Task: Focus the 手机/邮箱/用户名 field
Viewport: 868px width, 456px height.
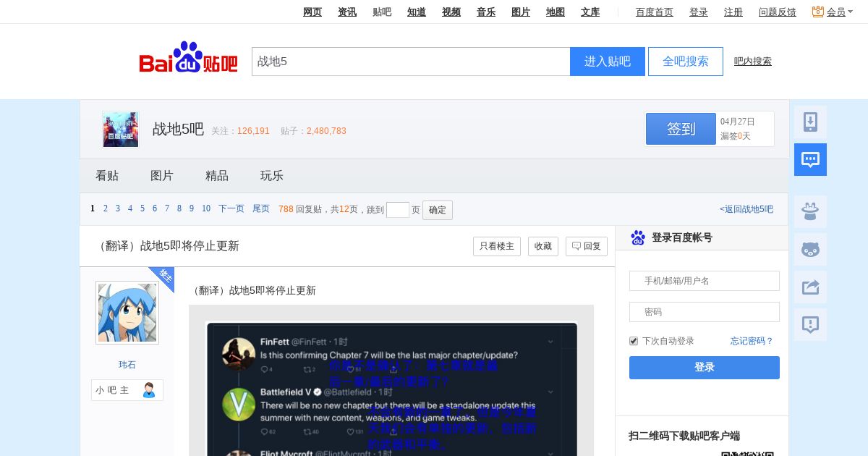Action: click(705, 281)
